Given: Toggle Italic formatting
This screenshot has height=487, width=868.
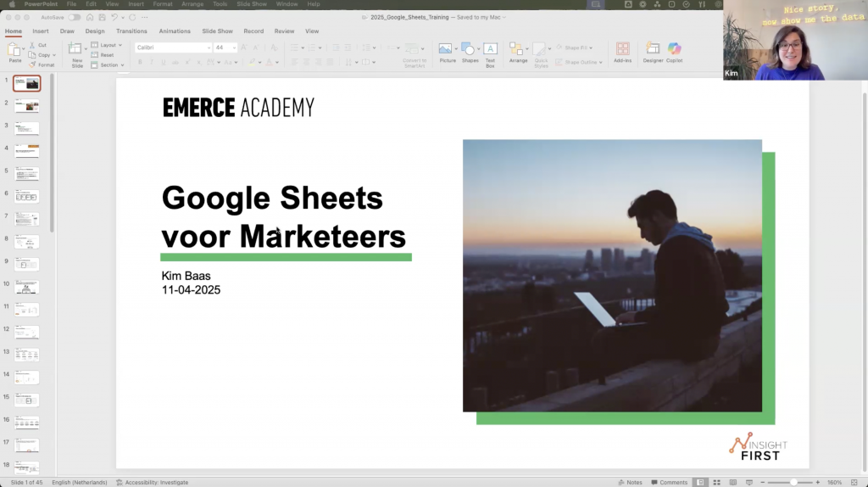Looking at the screenshot, I should click(152, 62).
